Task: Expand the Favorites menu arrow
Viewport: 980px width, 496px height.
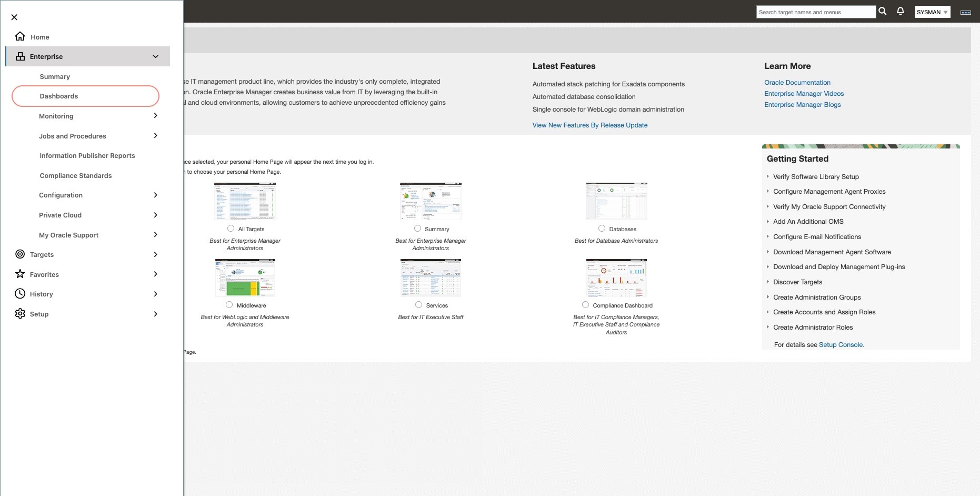Action: point(155,274)
